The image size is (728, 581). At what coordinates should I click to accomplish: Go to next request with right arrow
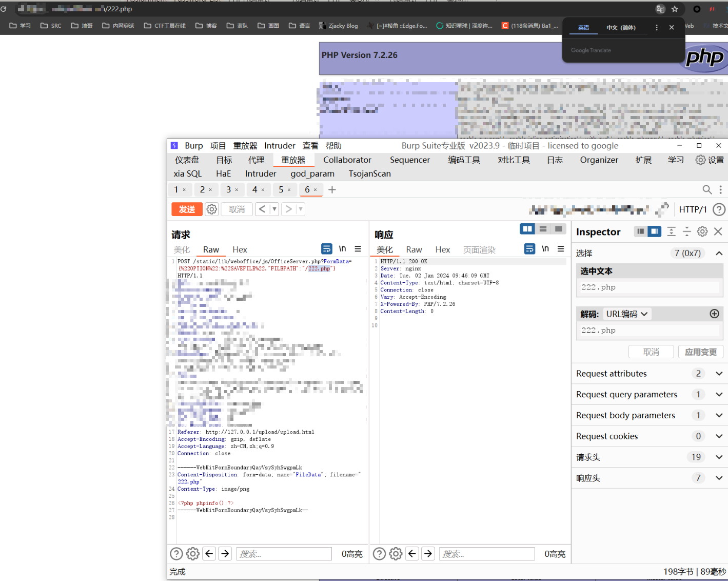click(288, 209)
